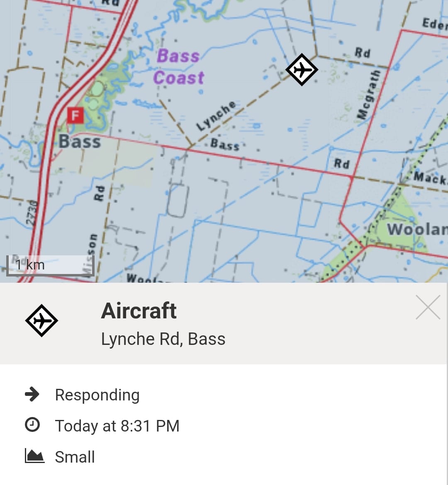Viewport: 448px width, 485px height.
Task: Select the responding status arrow icon
Action: click(x=33, y=395)
